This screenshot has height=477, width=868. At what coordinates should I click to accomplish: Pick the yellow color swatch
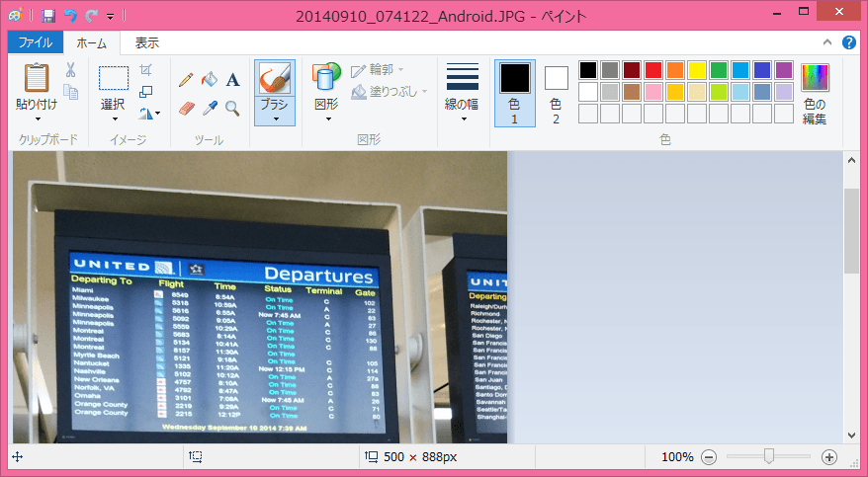click(x=696, y=70)
